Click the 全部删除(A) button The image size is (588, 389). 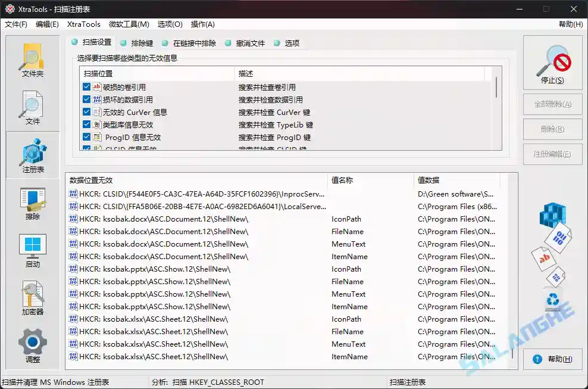552,104
